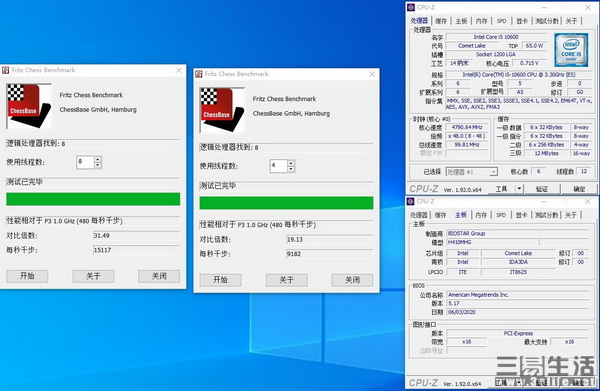600x391 pixels.
Task: Switch to 显卡 tab in top CPU-Z
Action: coord(522,21)
